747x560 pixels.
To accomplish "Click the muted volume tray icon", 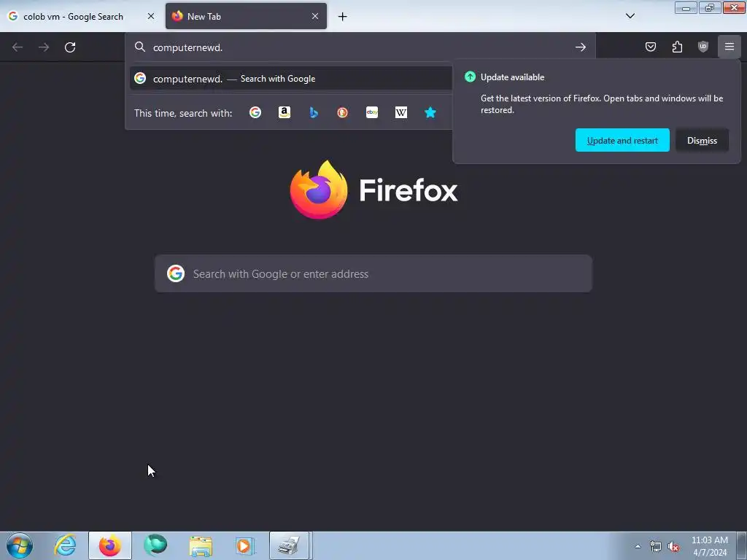I will [x=673, y=546].
